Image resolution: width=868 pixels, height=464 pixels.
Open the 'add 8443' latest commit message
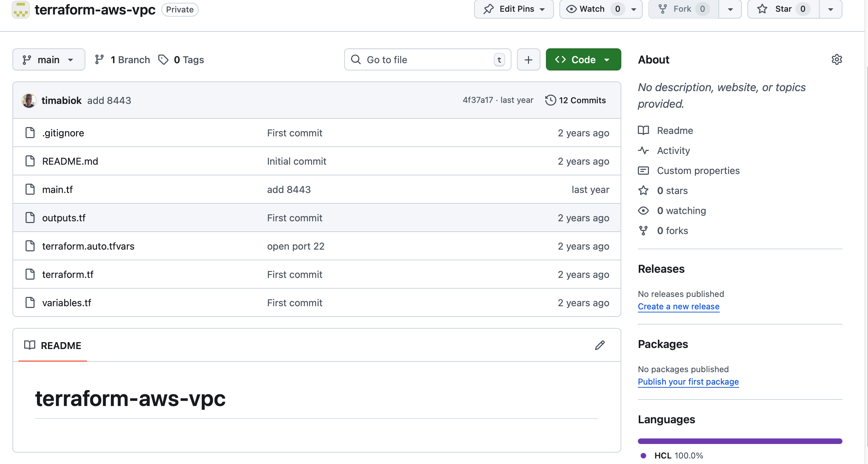109,100
